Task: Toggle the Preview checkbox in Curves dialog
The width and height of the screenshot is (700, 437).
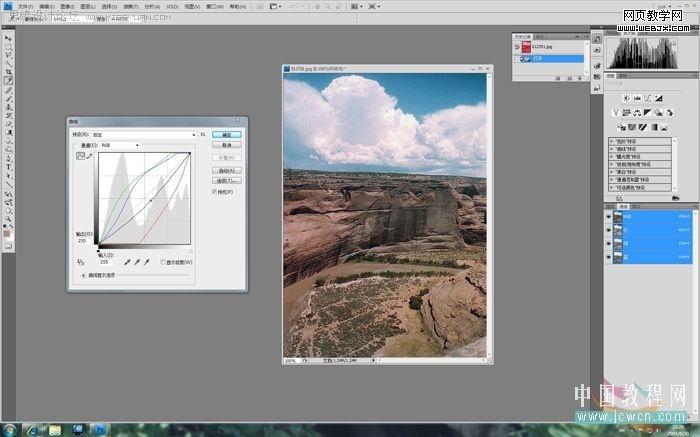Action: [214, 191]
